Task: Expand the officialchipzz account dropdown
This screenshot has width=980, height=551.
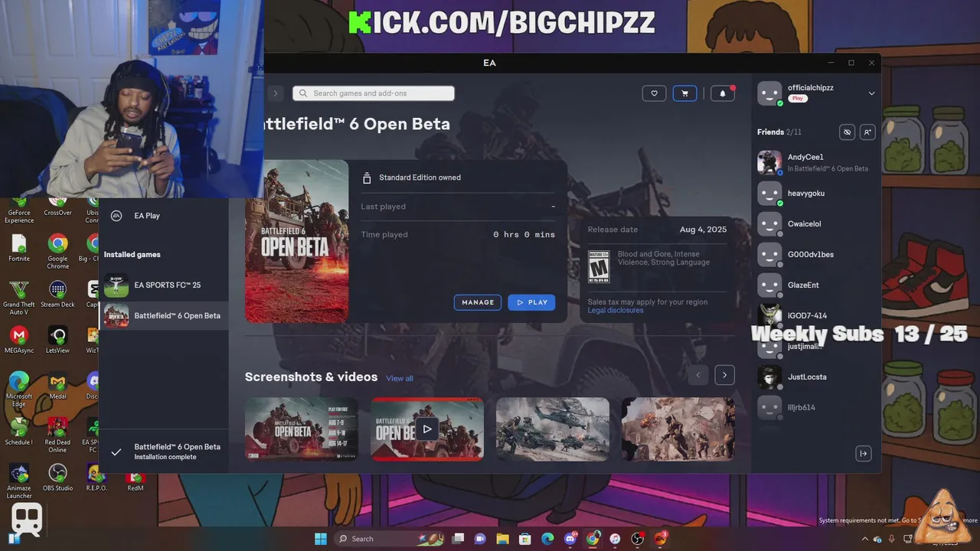Action: [x=871, y=93]
